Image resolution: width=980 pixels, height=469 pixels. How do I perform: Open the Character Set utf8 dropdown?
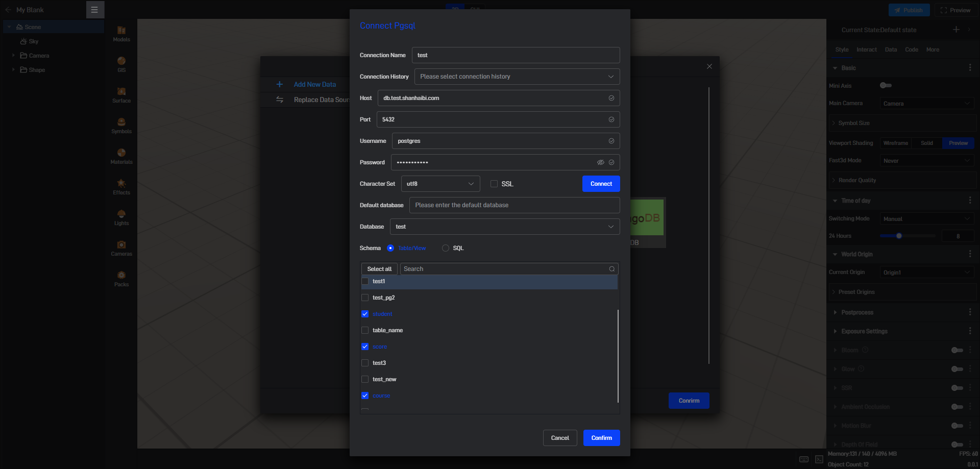[x=440, y=184]
